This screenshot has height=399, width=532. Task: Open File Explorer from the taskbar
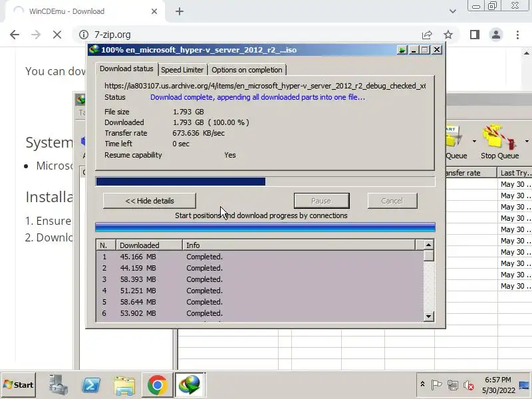pyautogui.click(x=124, y=385)
